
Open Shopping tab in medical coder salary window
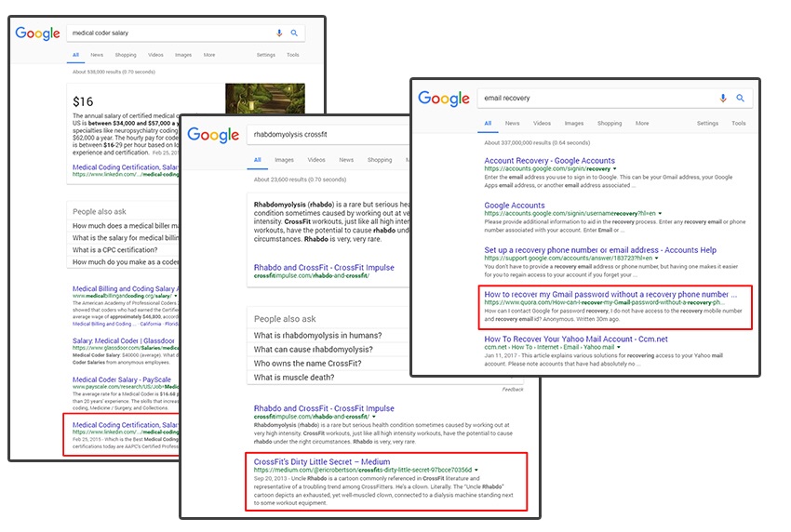(126, 55)
